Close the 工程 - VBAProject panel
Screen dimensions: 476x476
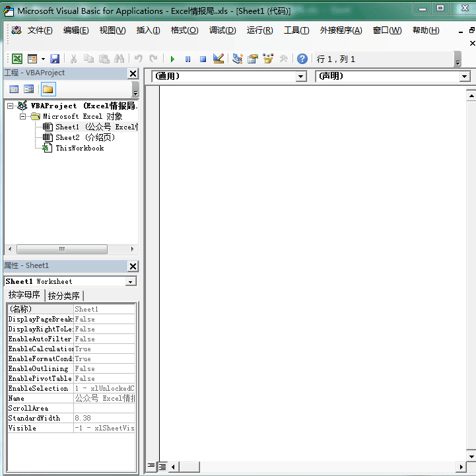pos(133,73)
